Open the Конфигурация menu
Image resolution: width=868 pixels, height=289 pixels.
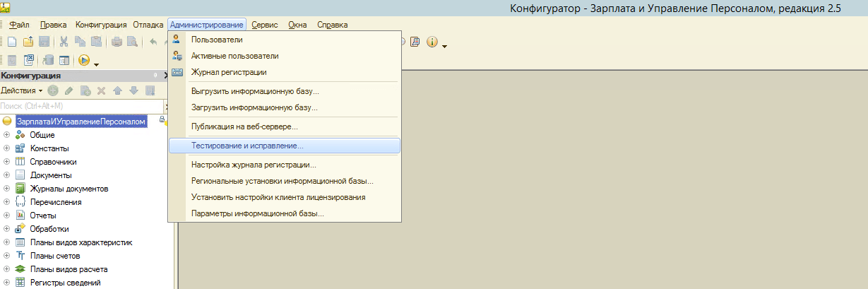101,24
